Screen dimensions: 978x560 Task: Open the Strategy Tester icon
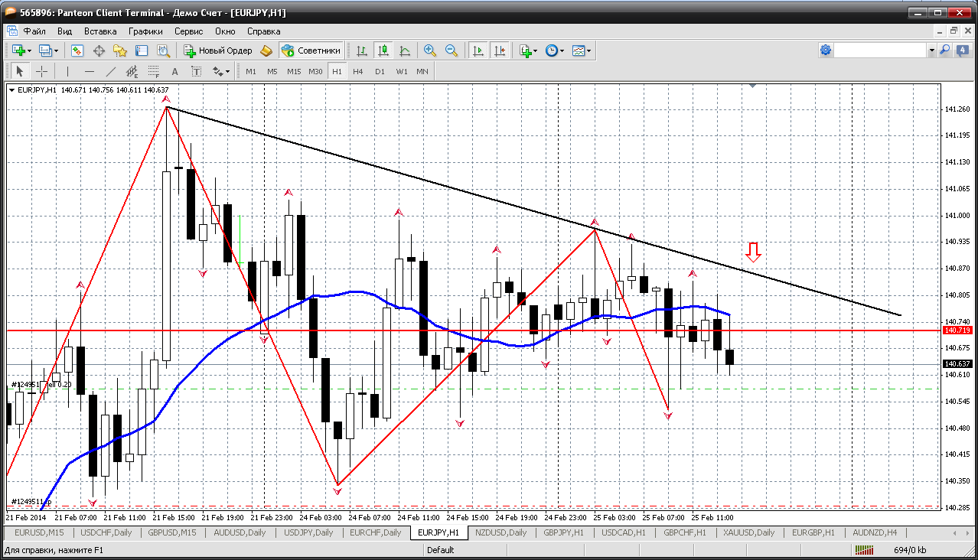click(163, 50)
